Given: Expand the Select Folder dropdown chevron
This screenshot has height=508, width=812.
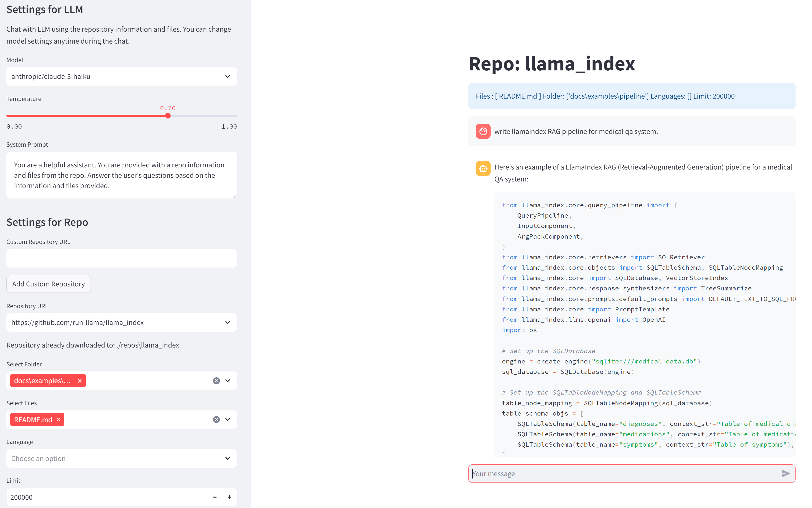Looking at the screenshot, I should tap(228, 381).
